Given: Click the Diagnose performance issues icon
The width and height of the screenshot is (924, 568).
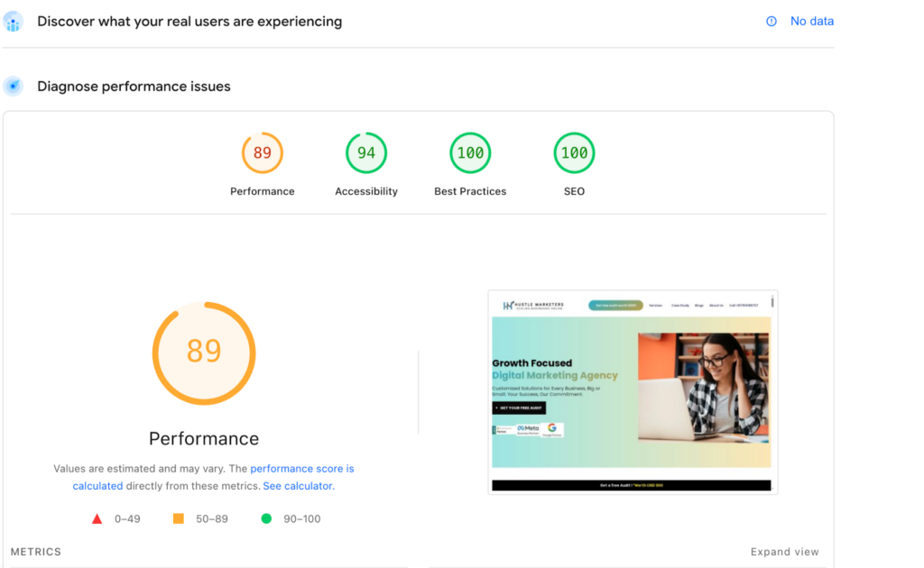Looking at the screenshot, I should (14, 87).
